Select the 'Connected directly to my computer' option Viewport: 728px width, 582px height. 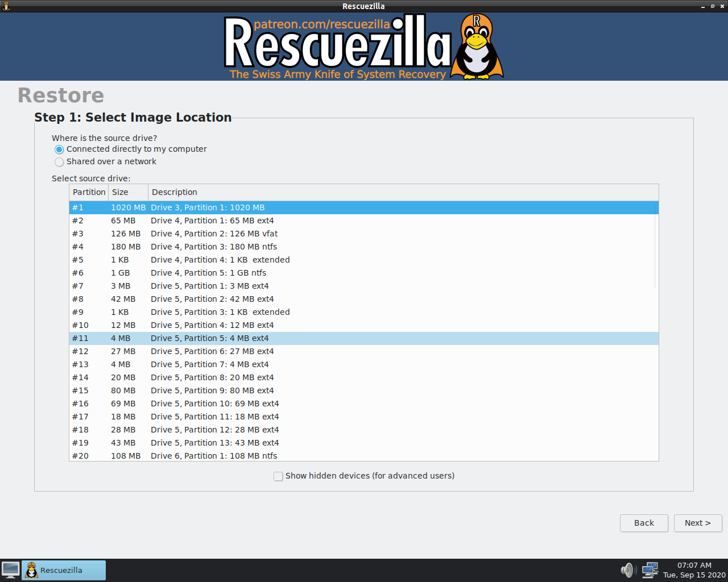coord(59,149)
